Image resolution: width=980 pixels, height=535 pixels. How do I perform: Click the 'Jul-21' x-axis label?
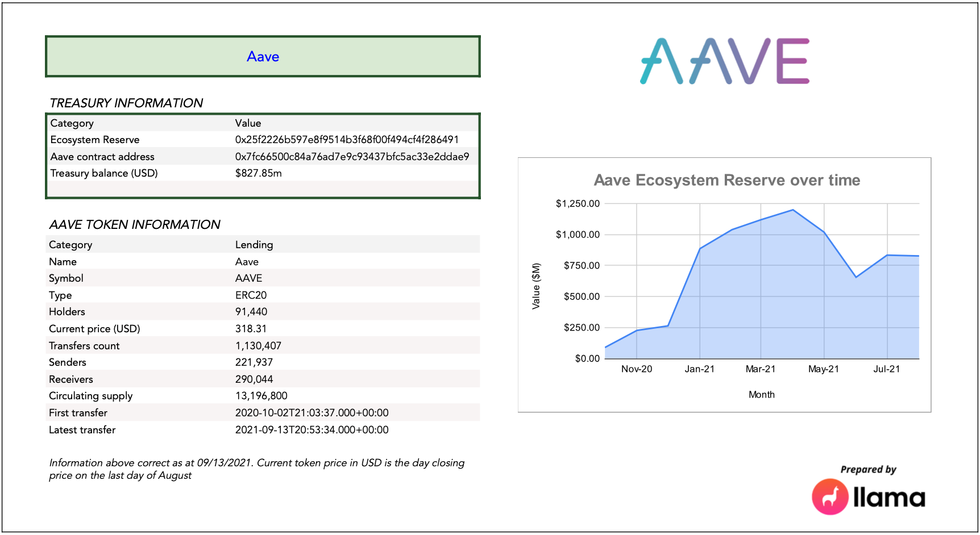coord(887,369)
